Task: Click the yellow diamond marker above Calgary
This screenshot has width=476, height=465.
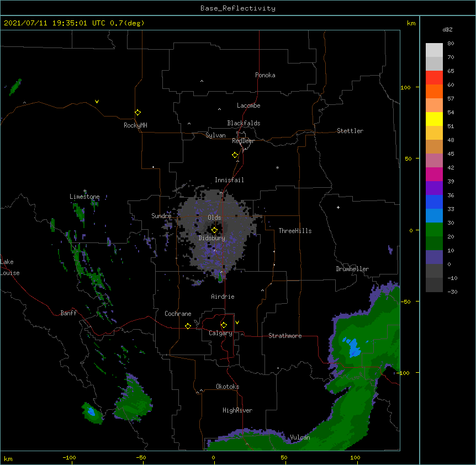Action: [224, 325]
